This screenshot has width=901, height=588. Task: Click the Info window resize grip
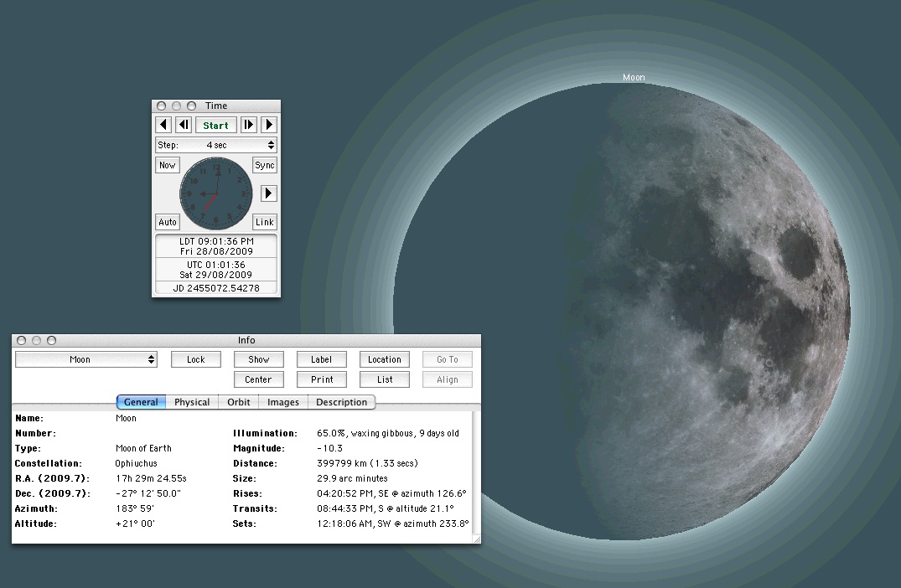point(476,539)
